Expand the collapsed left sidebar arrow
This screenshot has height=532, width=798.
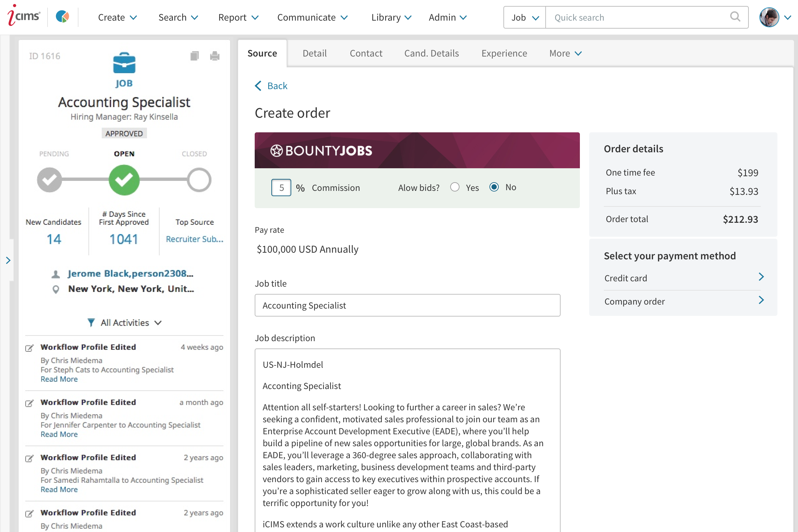[x=8, y=260]
